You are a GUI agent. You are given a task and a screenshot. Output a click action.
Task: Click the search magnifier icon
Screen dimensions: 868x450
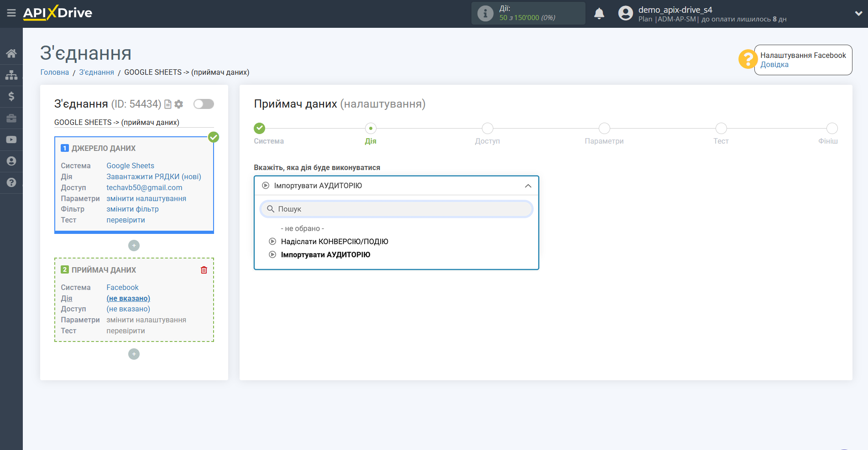click(x=271, y=209)
